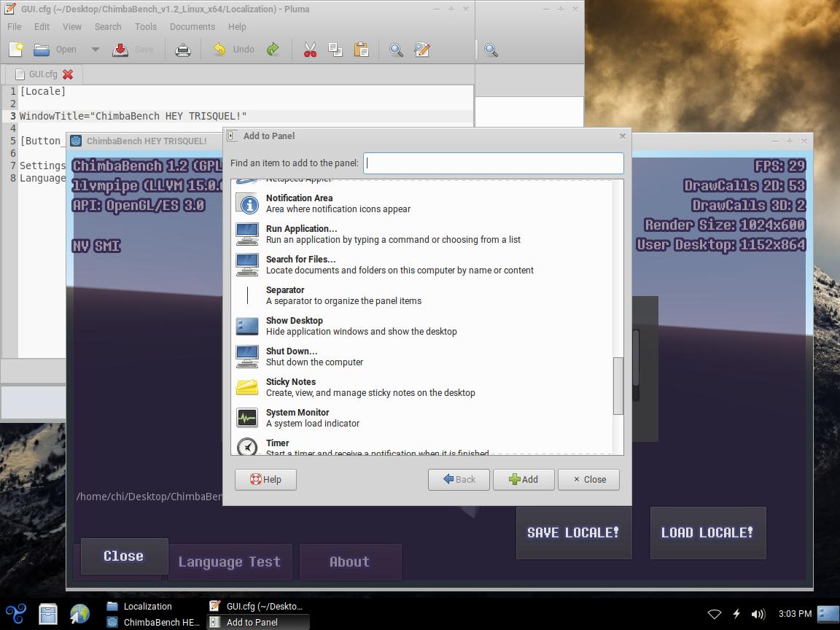Click the power lightning tray icon

click(x=736, y=614)
